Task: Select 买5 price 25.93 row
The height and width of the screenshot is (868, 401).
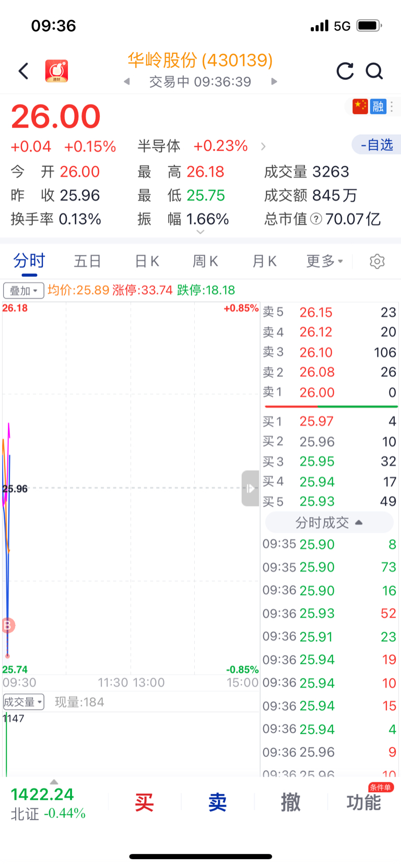Action: pos(329,502)
